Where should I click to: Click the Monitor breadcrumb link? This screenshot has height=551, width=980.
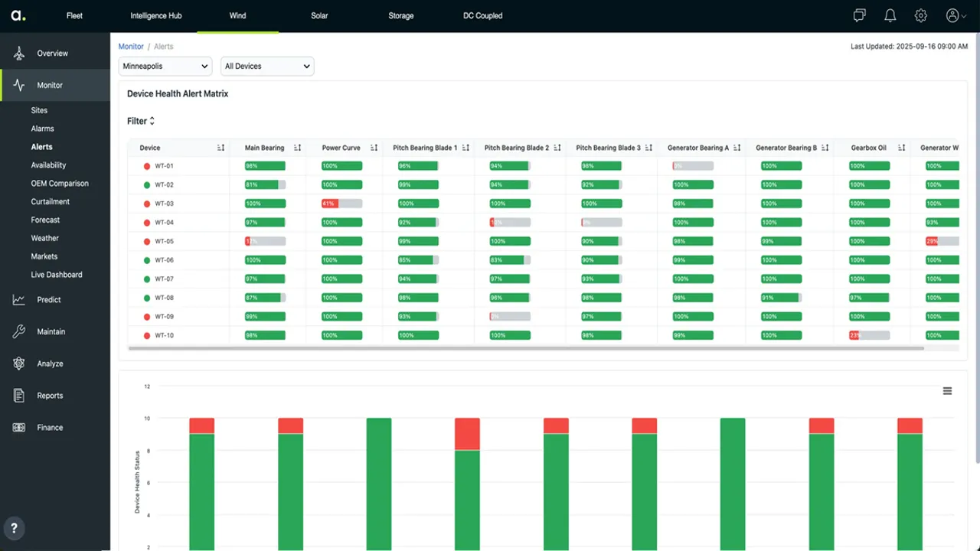coord(130,46)
